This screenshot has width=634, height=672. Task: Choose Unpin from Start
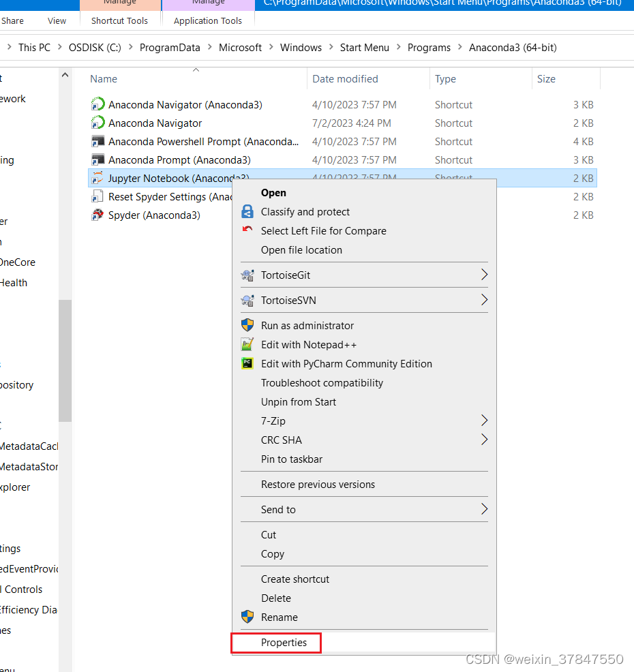coord(299,402)
